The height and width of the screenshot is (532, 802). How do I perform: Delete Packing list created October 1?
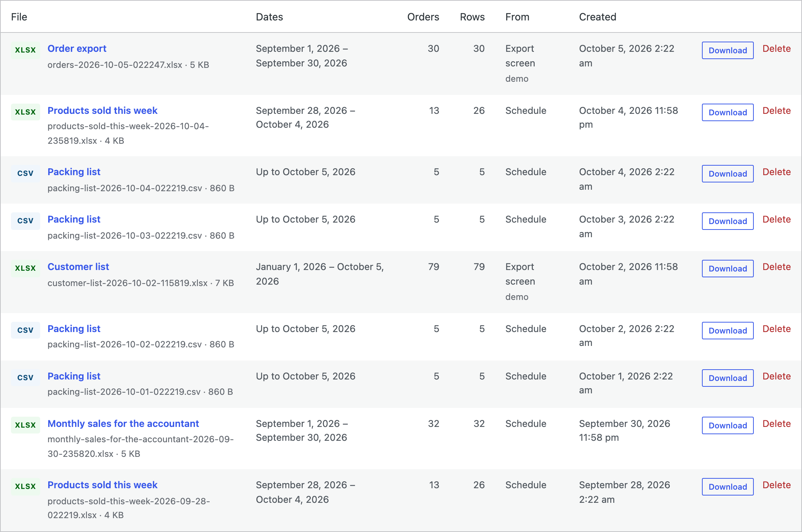pos(776,376)
